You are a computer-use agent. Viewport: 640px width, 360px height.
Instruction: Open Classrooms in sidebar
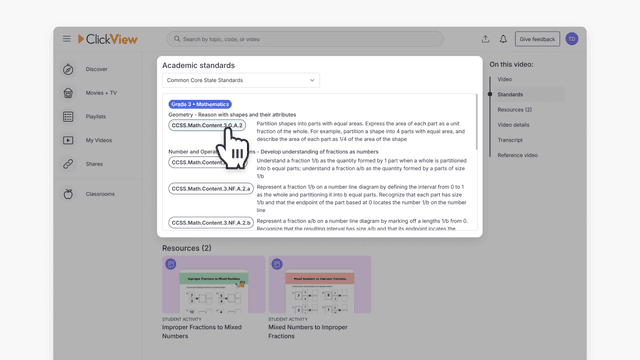pyautogui.click(x=100, y=194)
